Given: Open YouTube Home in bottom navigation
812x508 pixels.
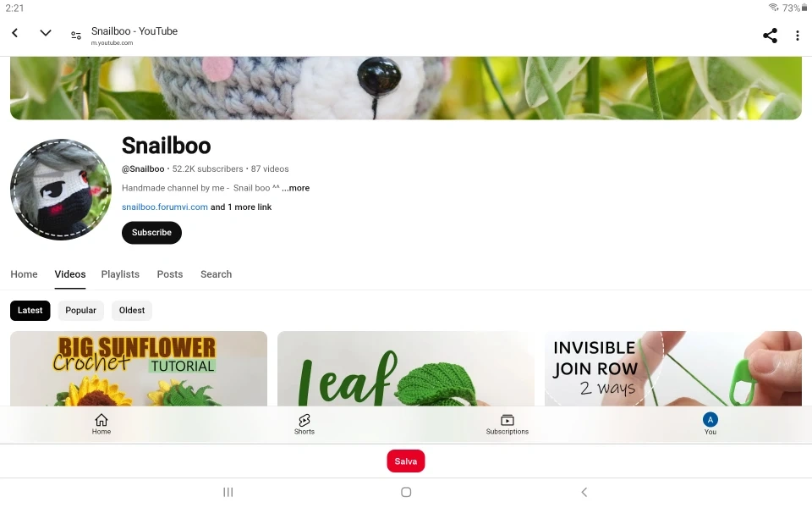Looking at the screenshot, I should pos(101,424).
